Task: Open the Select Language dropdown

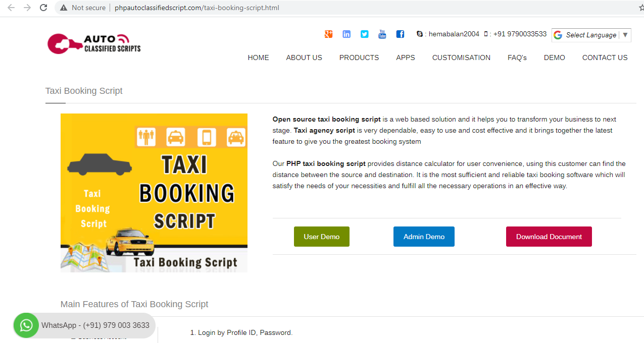Action: pos(591,35)
